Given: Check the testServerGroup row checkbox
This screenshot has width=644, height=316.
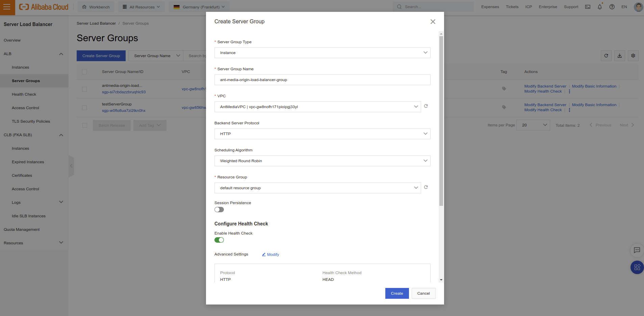Looking at the screenshot, I should (x=84, y=108).
